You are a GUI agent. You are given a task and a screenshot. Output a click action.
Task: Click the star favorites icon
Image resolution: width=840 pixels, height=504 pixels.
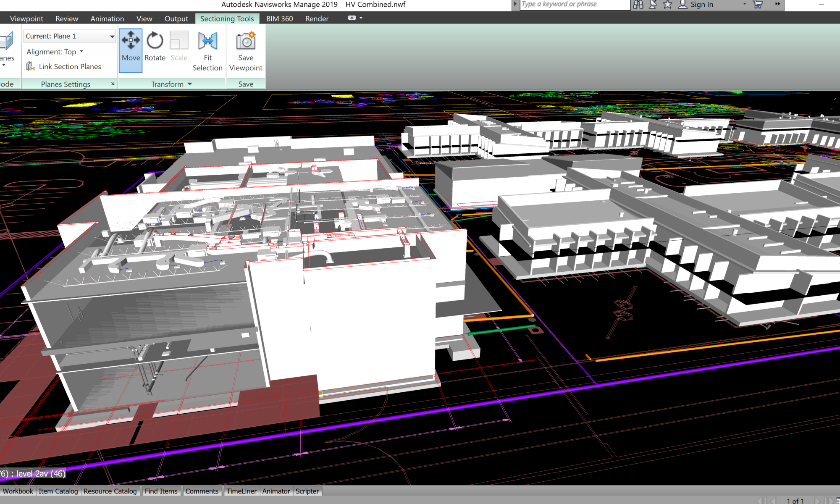pos(667,5)
